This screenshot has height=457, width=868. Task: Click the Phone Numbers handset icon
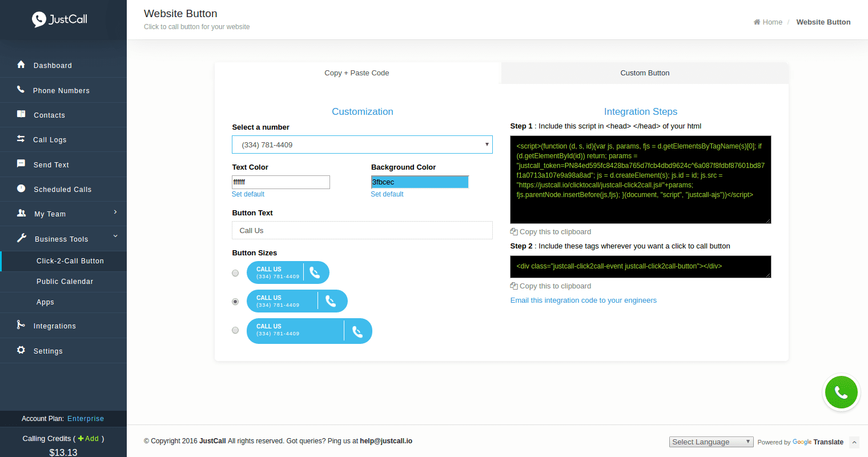pyautogui.click(x=21, y=89)
